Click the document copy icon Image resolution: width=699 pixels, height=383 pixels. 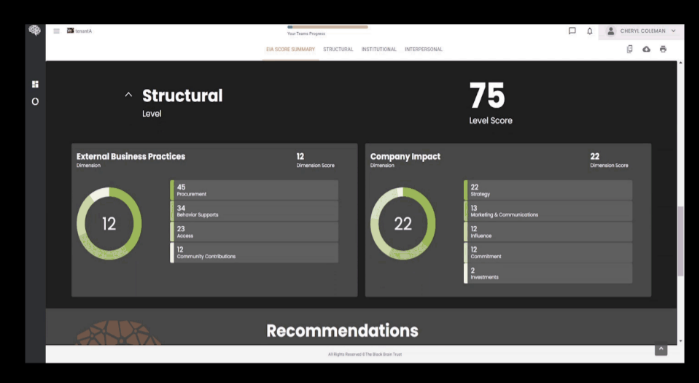coord(629,49)
